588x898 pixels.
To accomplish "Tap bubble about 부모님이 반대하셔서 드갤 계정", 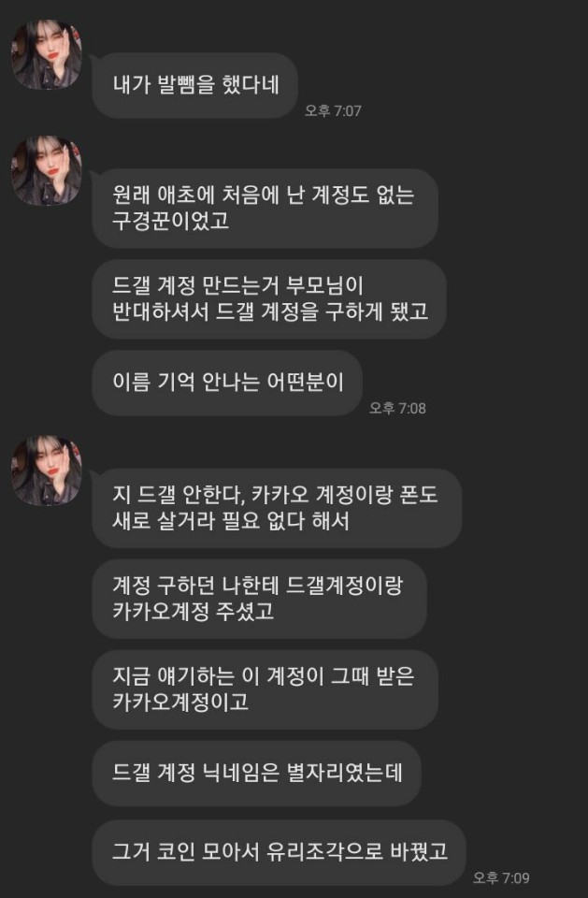I will point(269,298).
